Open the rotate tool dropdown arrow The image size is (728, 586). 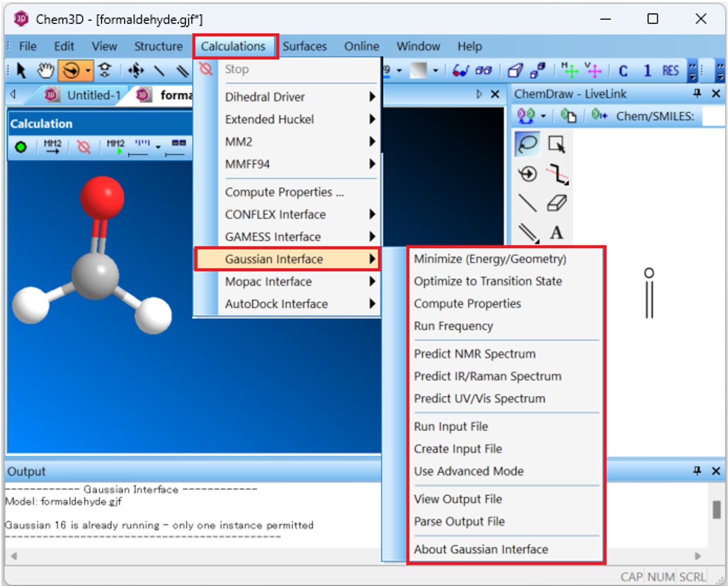(88, 71)
